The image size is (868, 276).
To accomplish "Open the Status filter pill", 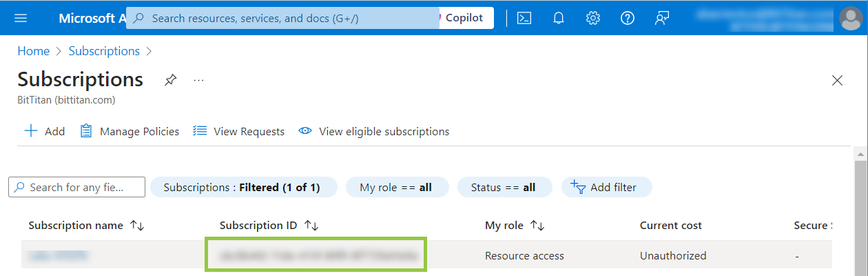I will [504, 187].
